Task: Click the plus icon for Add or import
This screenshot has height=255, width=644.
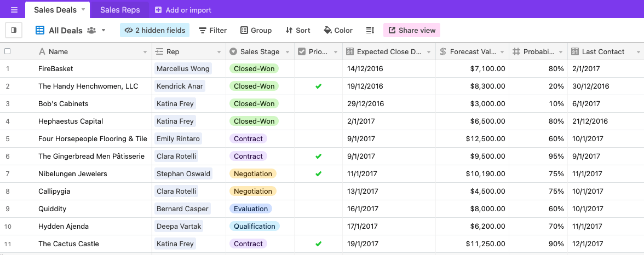Action: point(158,10)
